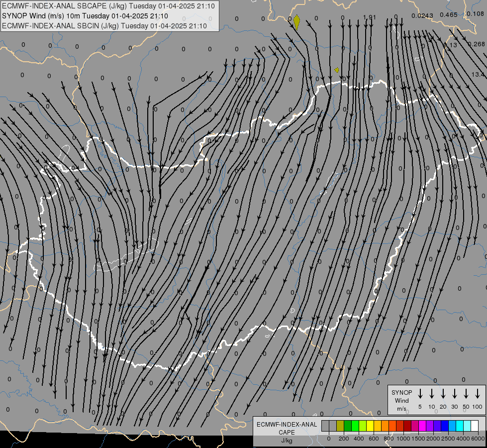Click the 2500 tick label on CAPE scale
The image size is (487, 448).
(x=448, y=439)
